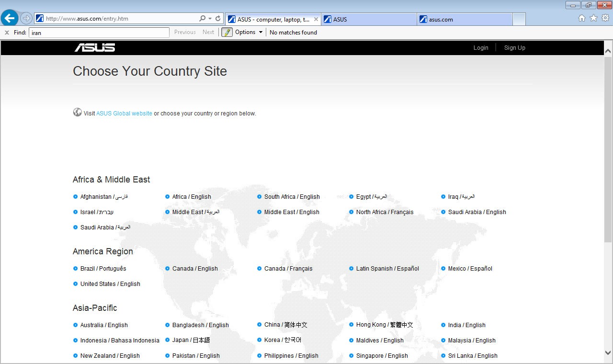Switch to the second tab titled ASUS
The width and height of the screenshot is (613, 364).
[369, 19]
